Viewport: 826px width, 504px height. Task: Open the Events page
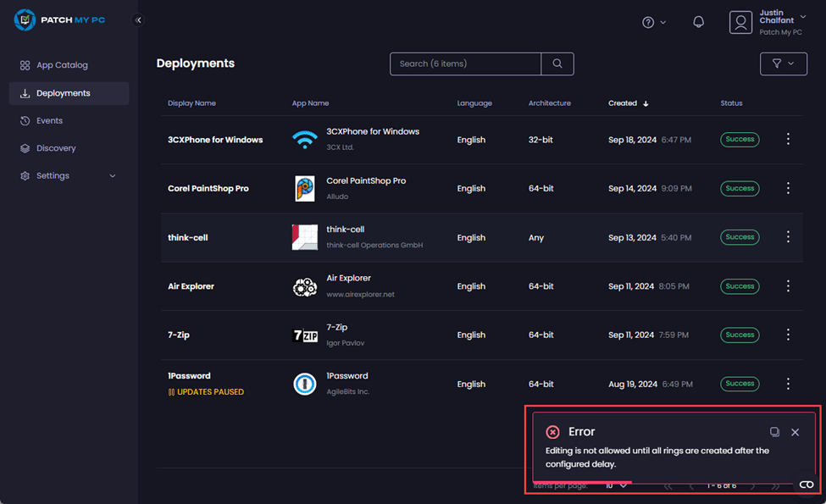pos(49,121)
